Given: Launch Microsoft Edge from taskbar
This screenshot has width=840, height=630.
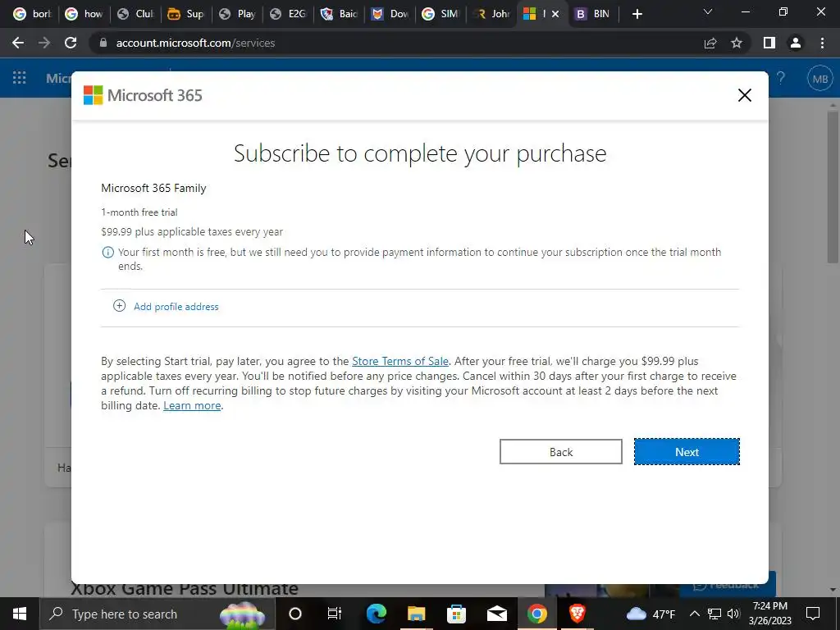Looking at the screenshot, I should 376,614.
